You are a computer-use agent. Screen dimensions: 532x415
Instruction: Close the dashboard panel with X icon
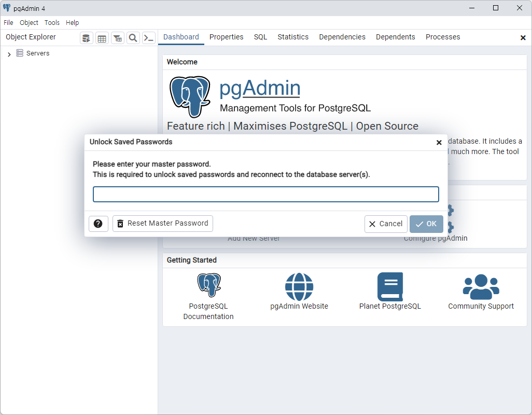[x=523, y=38]
